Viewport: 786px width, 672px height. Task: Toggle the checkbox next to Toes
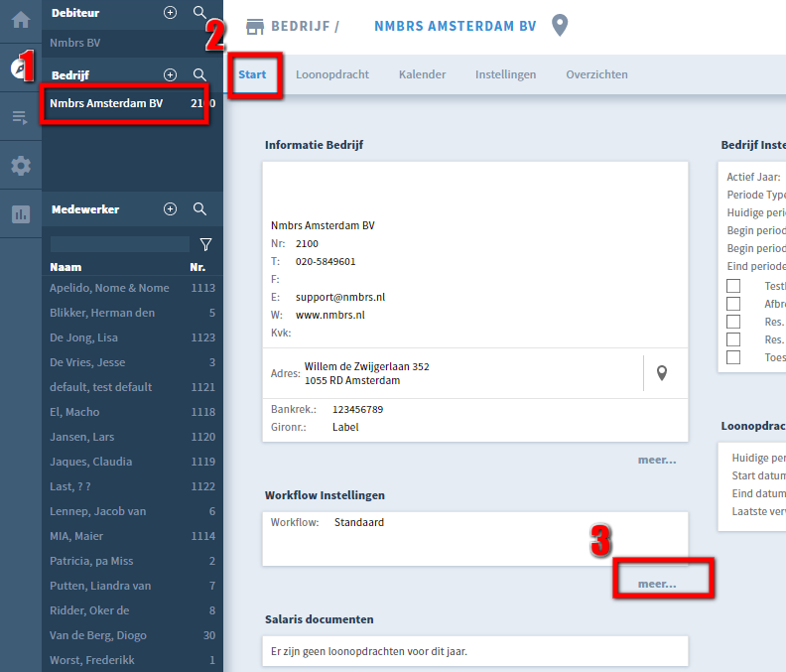733,357
